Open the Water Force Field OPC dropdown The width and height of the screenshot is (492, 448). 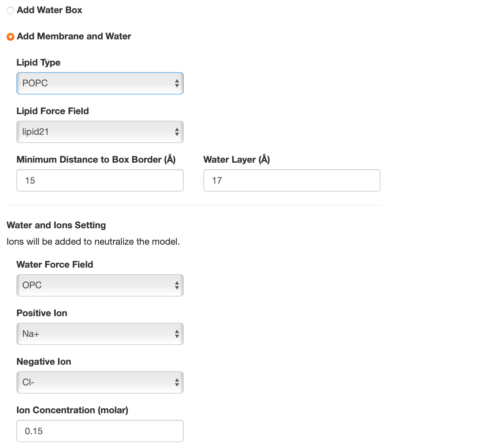click(100, 285)
